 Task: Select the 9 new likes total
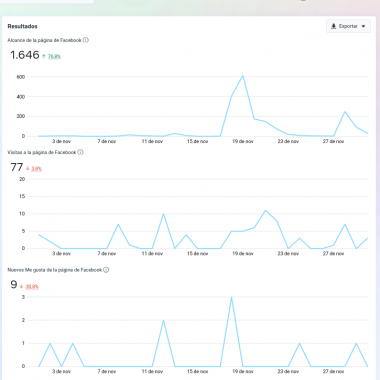pyautogui.click(x=14, y=284)
